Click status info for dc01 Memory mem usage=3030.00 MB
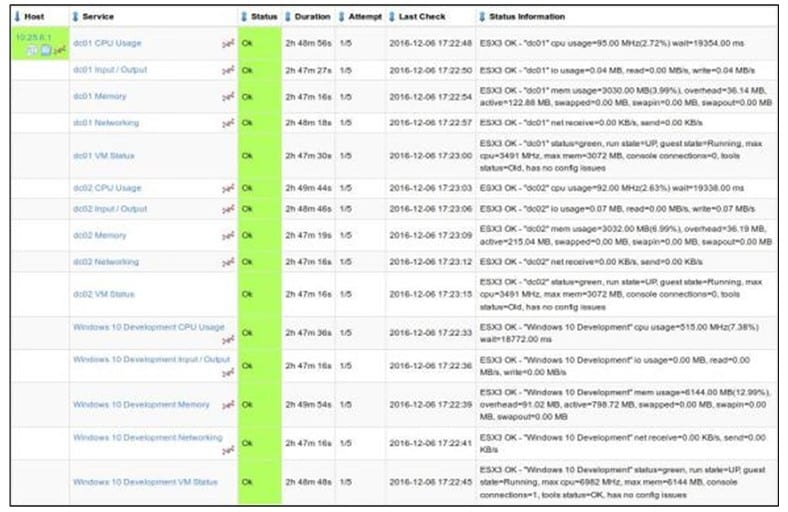788x512 pixels. [626, 96]
